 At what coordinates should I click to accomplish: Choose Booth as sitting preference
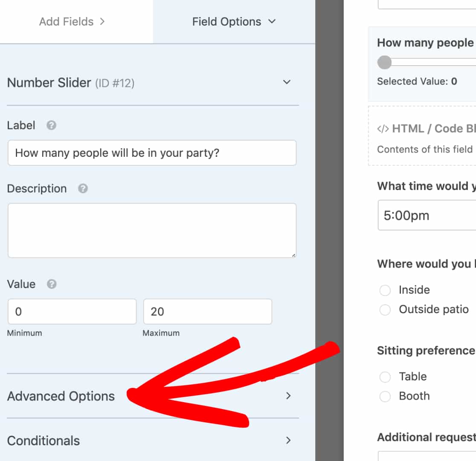(x=385, y=396)
